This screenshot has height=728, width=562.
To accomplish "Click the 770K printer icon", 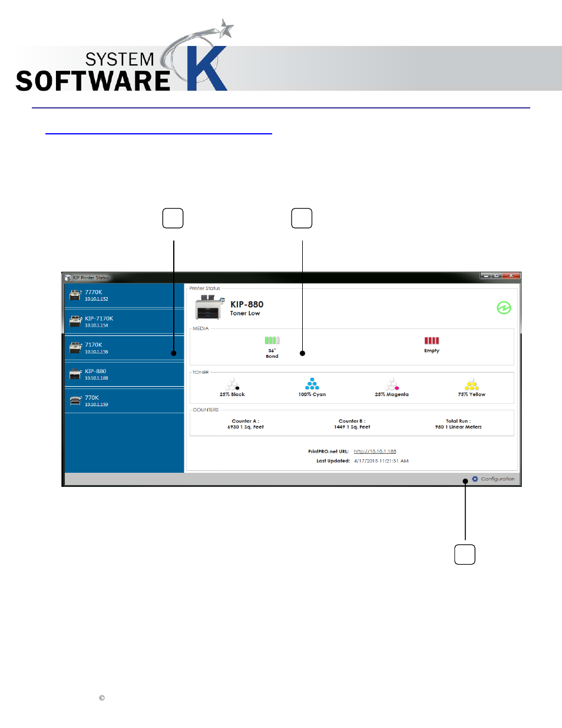I will tap(75, 401).
